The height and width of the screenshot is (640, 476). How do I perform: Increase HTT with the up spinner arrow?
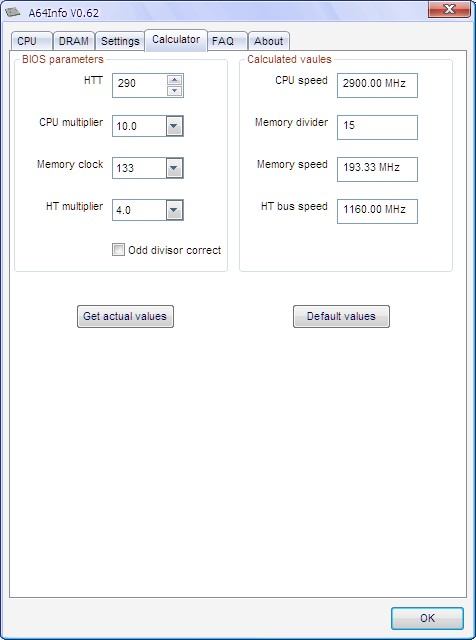[175, 80]
